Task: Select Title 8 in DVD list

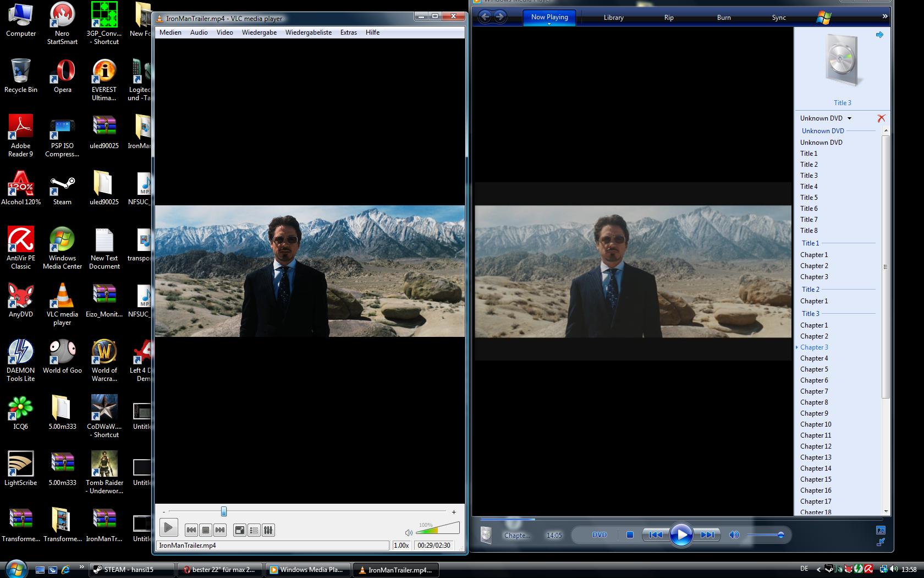Action: point(809,231)
